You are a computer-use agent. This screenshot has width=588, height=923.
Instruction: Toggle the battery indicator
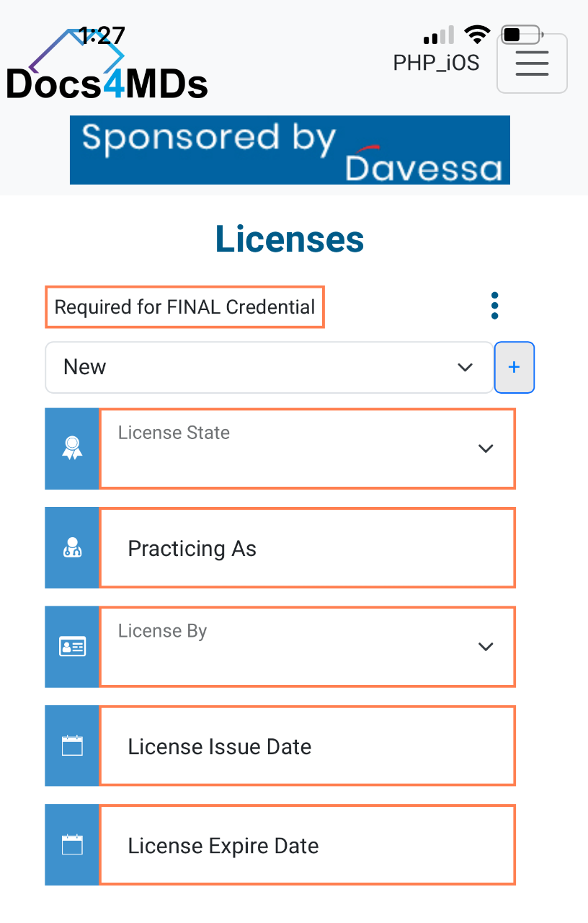(x=520, y=33)
